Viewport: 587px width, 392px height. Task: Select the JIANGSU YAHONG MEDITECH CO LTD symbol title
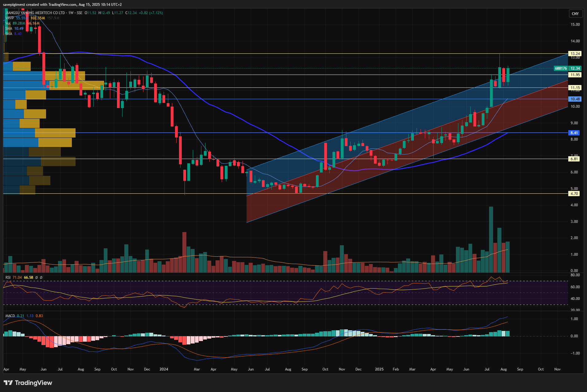[x=35, y=13]
